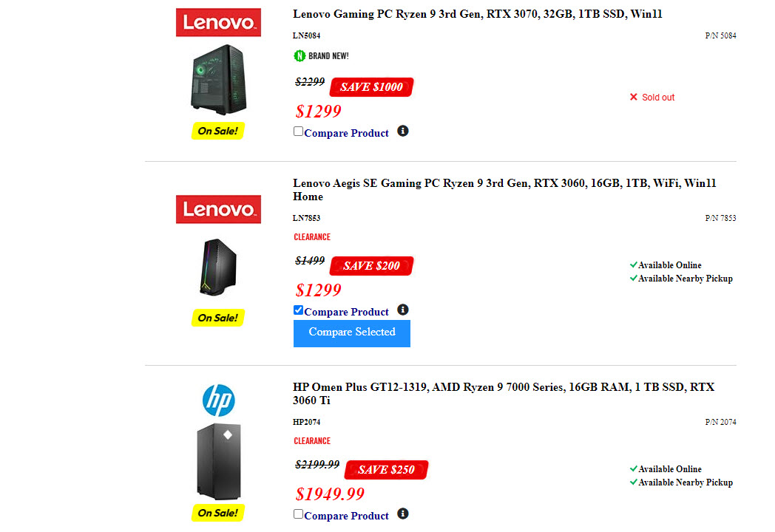Screen dimensions: 775x532
Task: Open Lenovo Aegis SE Gaming PC title link
Action: pyautogui.click(x=504, y=189)
